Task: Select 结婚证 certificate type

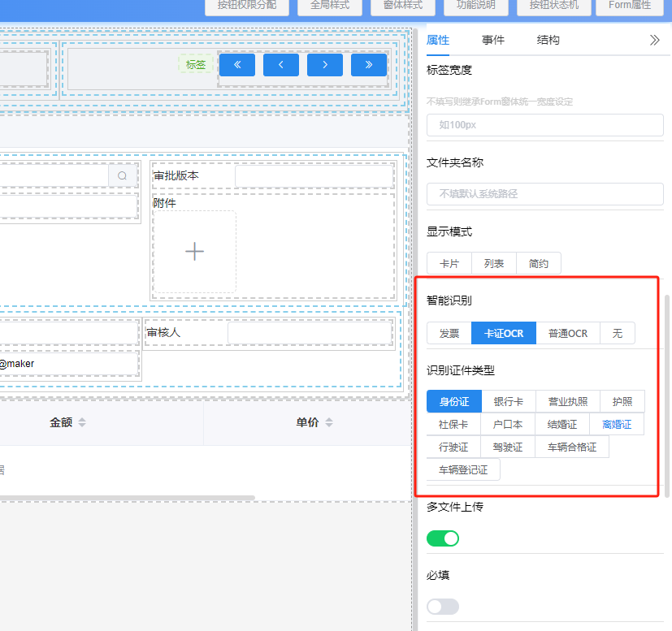Action: tap(562, 425)
